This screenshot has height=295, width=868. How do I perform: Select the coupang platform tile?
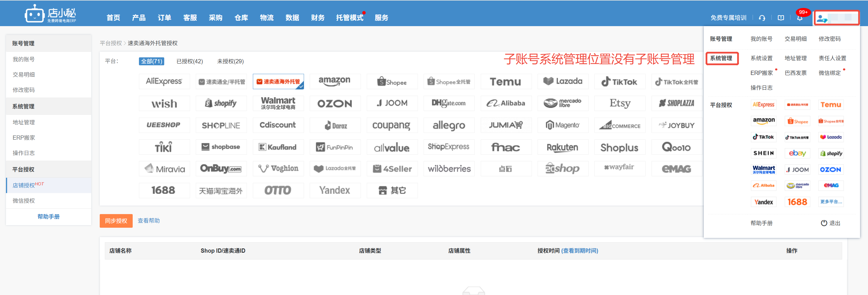point(392,125)
